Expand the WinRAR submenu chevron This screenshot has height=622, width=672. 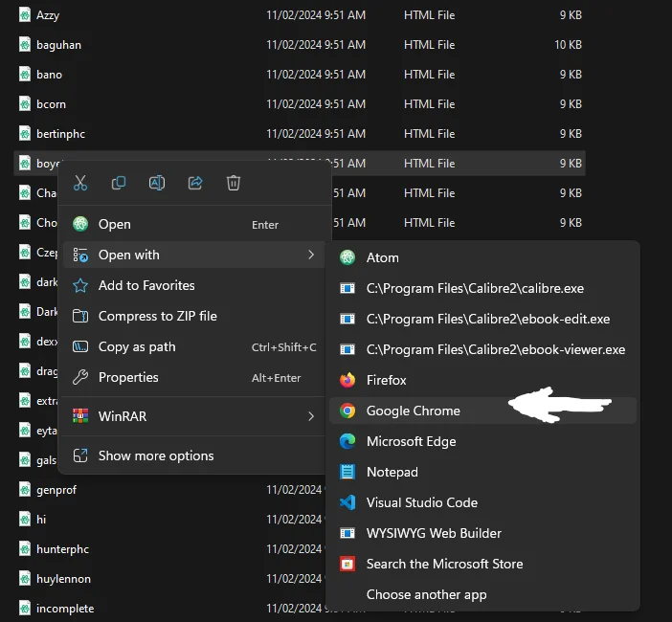coord(311,416)
